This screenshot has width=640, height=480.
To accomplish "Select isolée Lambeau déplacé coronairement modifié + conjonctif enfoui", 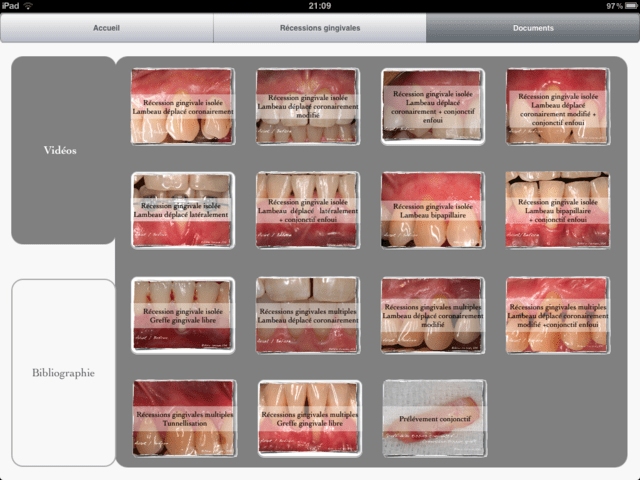I will point(557,107).
